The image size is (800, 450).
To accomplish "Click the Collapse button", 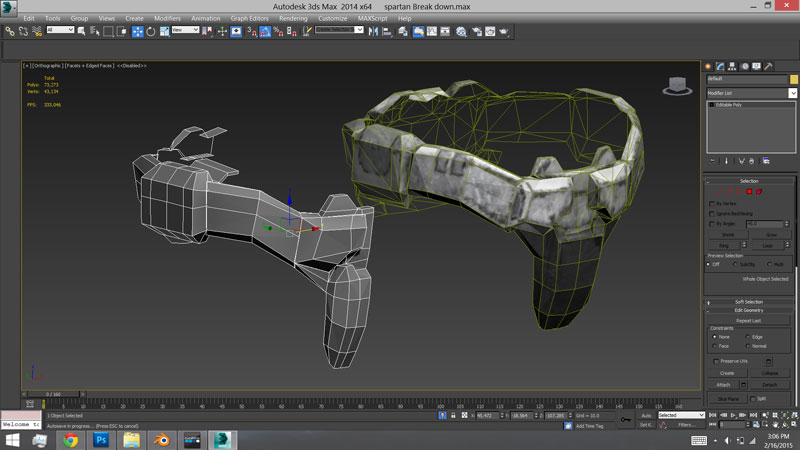I will [770, 373].
